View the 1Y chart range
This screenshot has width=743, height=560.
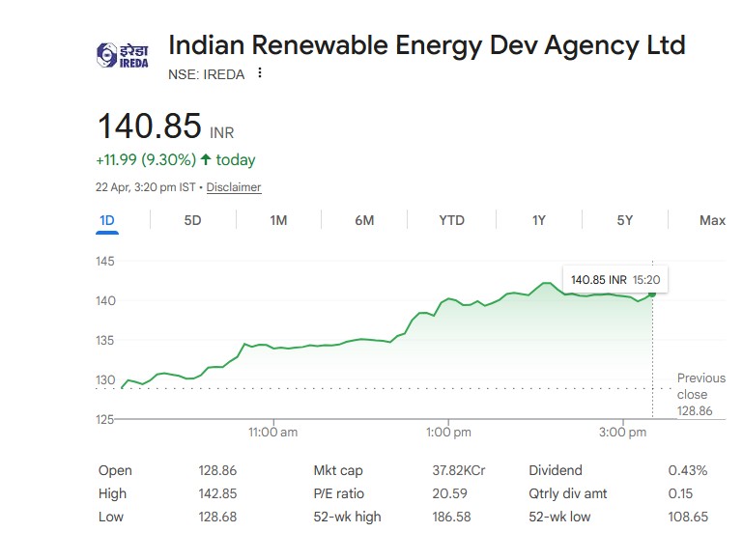539,220
